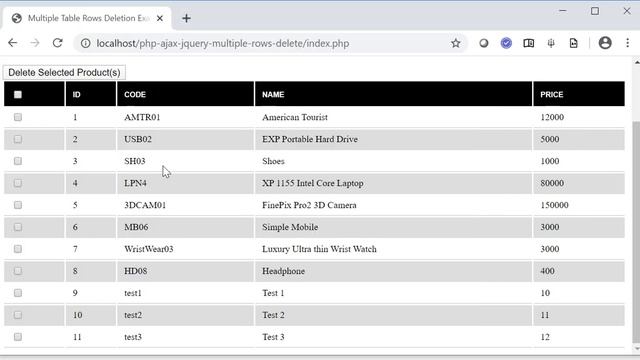View site information icon in address bar

pyautogui.click(x=85, y=43)
